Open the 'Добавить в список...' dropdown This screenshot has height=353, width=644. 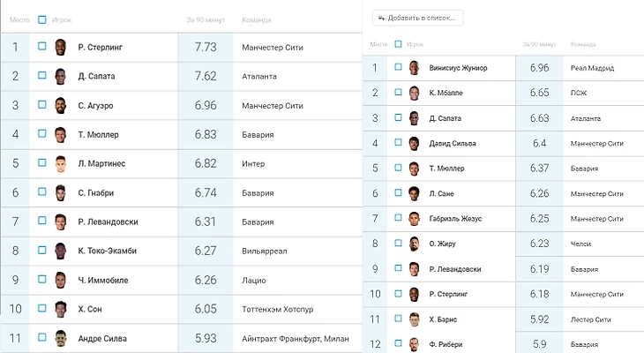418,18
